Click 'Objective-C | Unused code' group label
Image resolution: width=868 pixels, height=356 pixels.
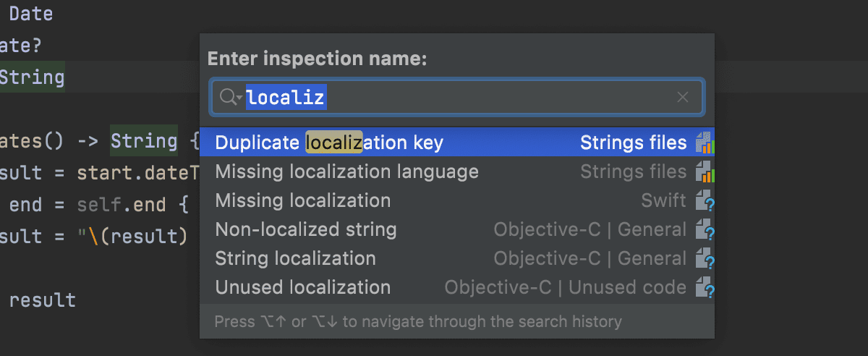(566, 287)
